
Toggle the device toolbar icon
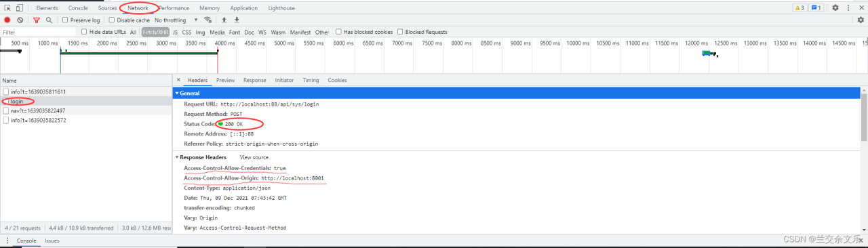point(20,8)
